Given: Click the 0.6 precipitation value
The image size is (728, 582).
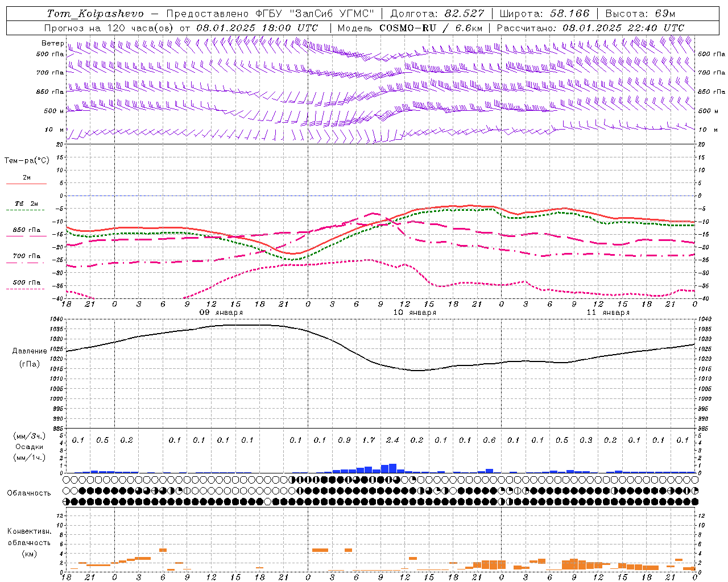Looking at the screenshot, I should (489, 440).
